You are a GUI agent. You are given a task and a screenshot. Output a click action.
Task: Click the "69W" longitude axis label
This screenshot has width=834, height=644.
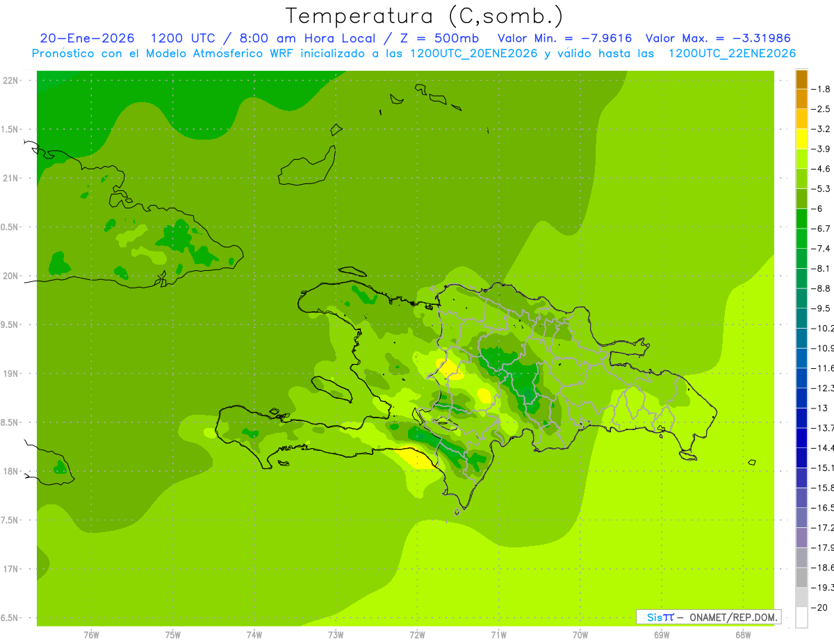pyautogui.click(x=662, y=634)
